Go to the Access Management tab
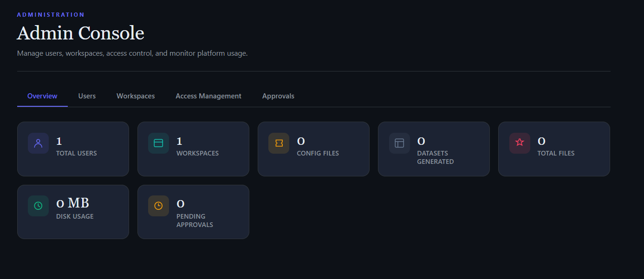The image size is (644, 279). (x=208, y=96)
